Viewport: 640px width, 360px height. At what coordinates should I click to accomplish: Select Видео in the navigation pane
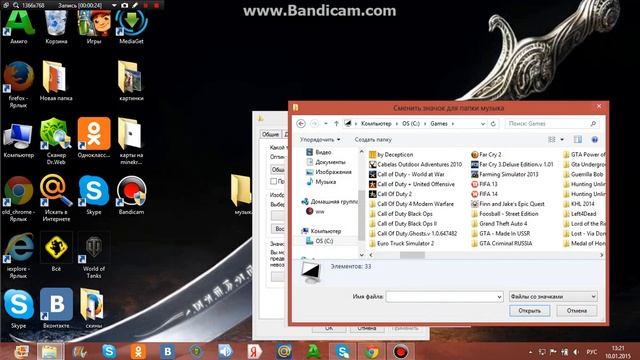[x=319, y=152]
